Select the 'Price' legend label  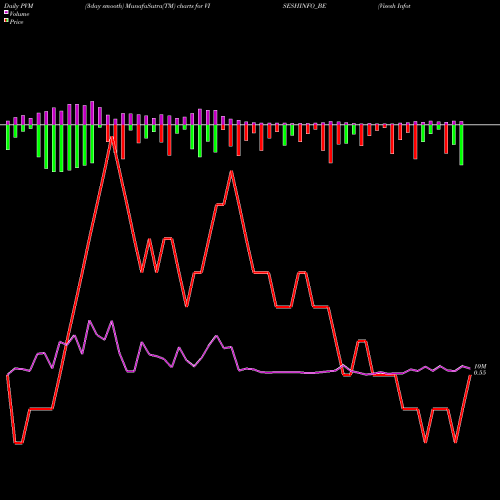click(x=16, y=22)
